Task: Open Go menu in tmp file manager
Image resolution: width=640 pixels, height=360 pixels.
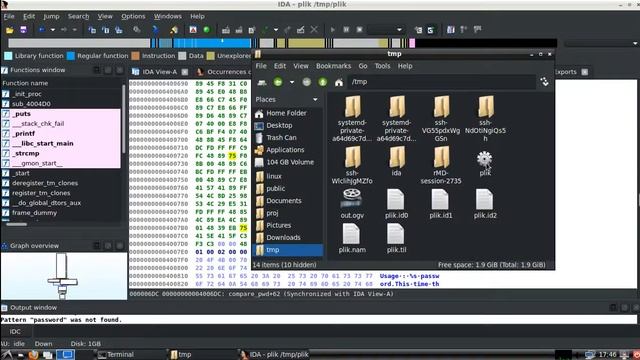Action: (363, 66)
